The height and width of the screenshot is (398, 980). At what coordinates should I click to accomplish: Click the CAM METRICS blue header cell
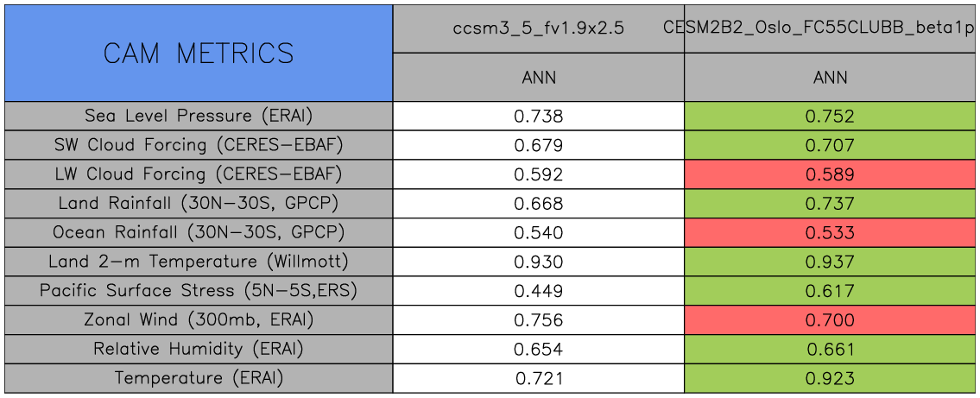point(199,54)
